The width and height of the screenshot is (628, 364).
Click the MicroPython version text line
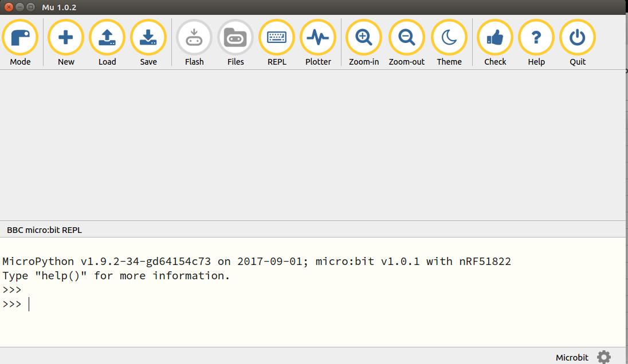click(257, 261)
